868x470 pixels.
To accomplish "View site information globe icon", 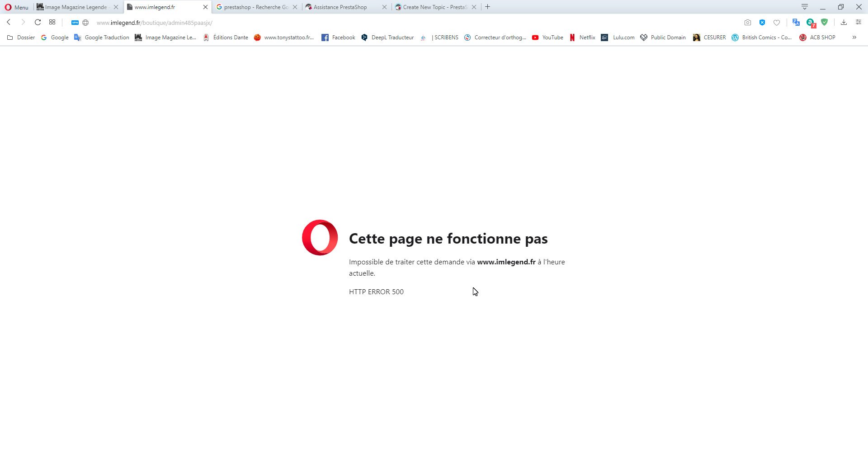I will pyautogui.click(x=85, y=23).
